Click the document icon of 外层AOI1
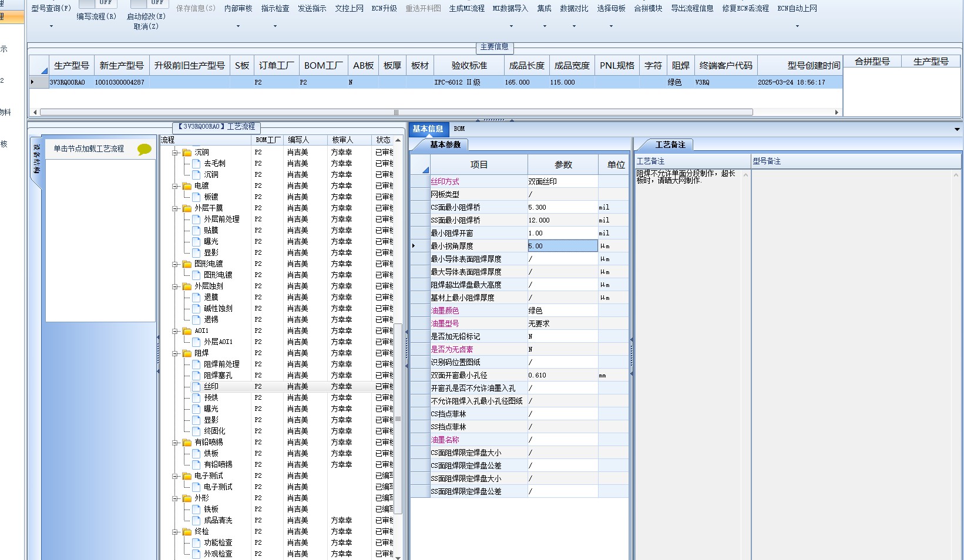The width and height of the screenshot is (964, 560). (x=196, y=342)
